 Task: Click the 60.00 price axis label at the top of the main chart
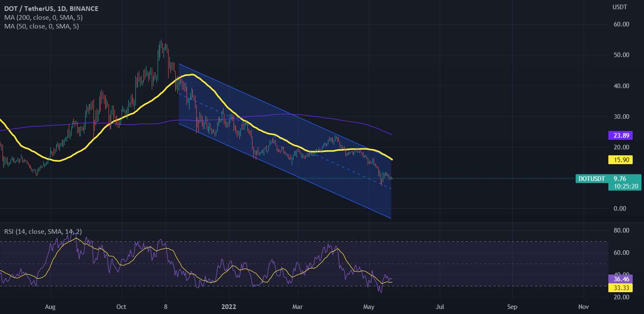pyautogui.click(x=621, y=24)
